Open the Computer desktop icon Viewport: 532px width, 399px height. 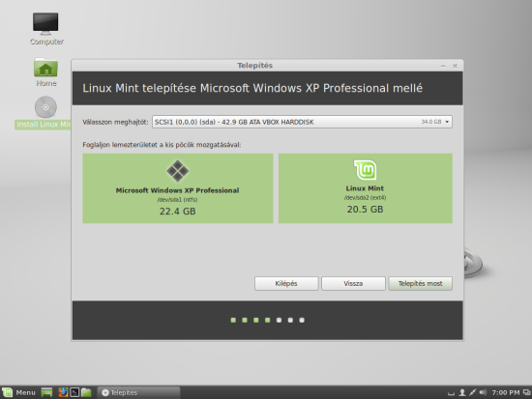(x=45, y=28)
